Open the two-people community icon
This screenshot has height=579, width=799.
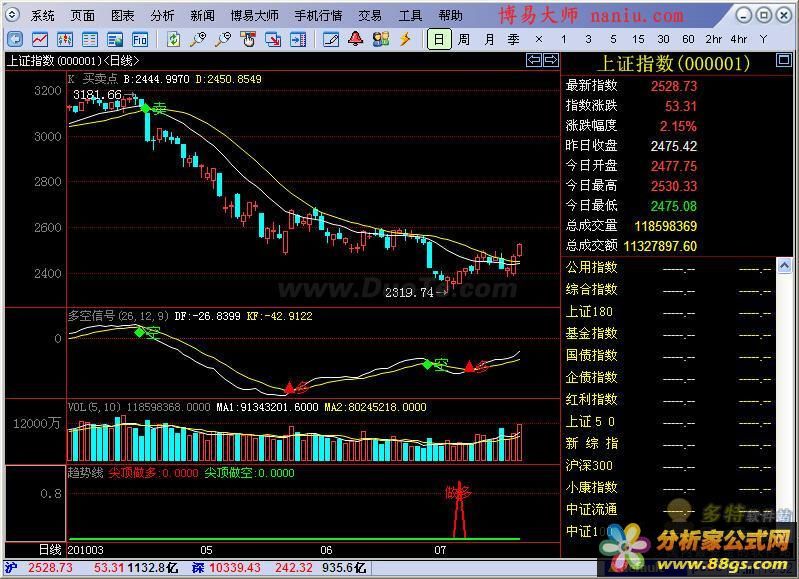(381, 39)
